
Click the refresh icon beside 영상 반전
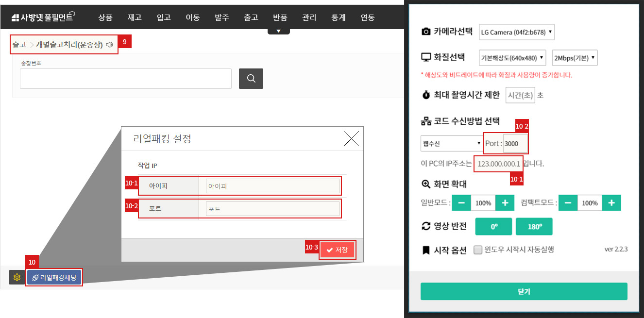(x=426, y=226)
